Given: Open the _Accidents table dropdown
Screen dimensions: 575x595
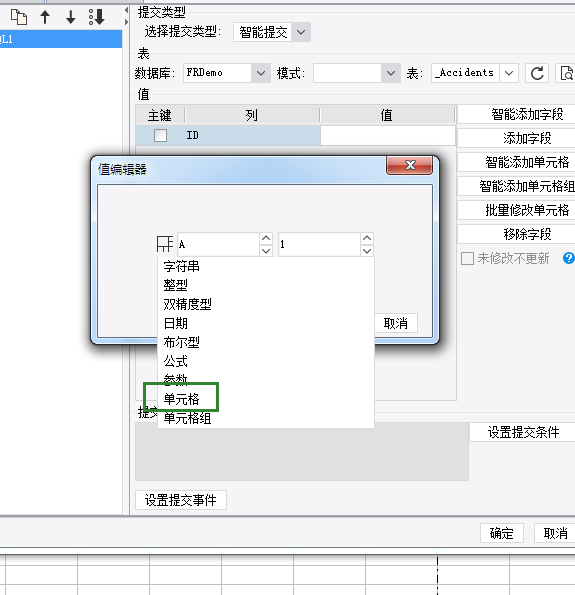Looking at the screenshot, I should (475, 73).
